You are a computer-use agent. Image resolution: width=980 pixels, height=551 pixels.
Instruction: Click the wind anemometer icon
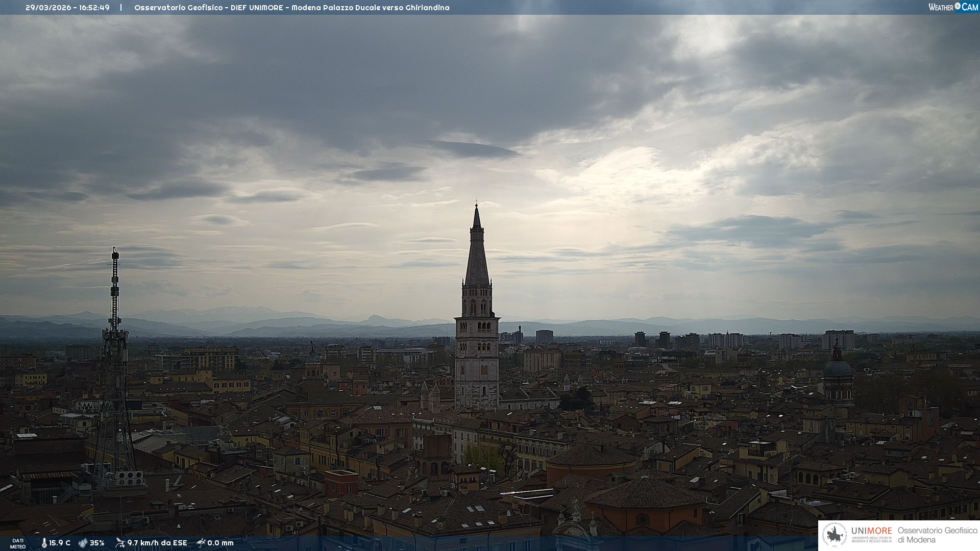point(120,543)
